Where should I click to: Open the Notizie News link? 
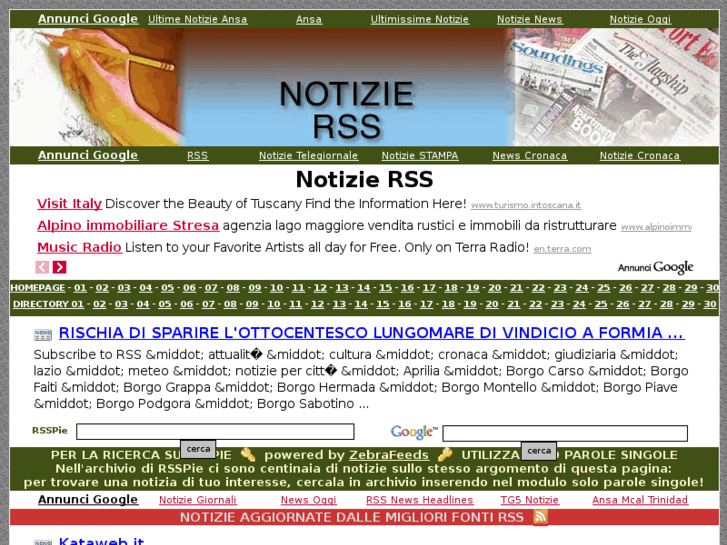click(x=529, y=19)
